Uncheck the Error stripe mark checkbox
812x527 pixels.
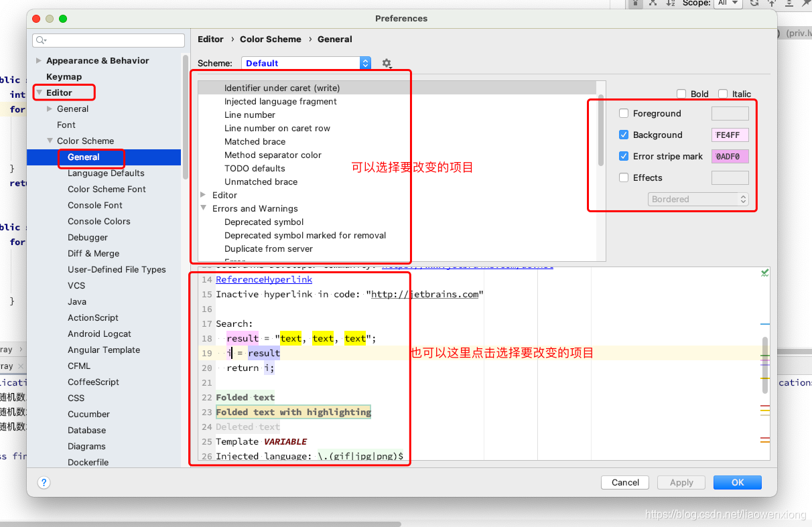(624, 156)
